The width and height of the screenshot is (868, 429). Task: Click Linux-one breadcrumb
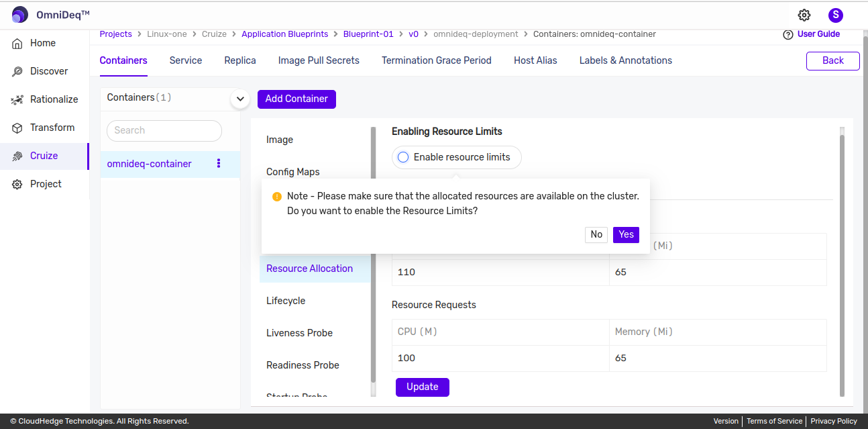tap(167, 34)
